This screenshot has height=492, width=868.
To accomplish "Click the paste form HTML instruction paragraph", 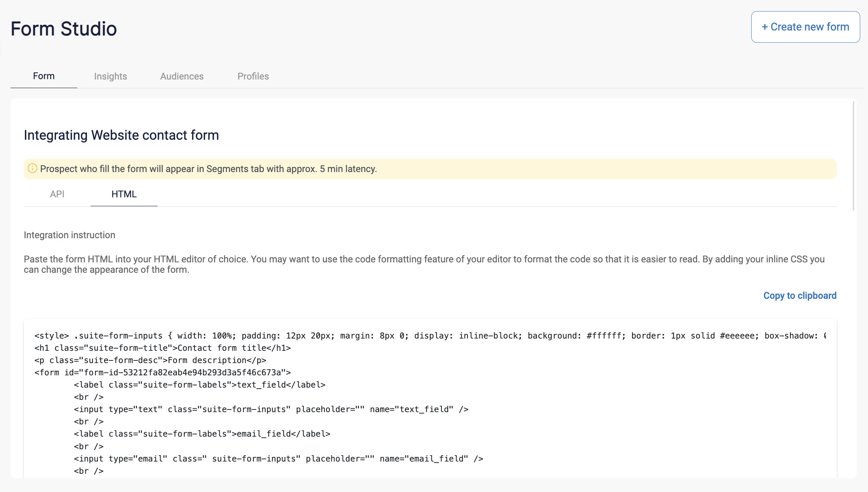I will pyautogui.click(x=424, y=264).
